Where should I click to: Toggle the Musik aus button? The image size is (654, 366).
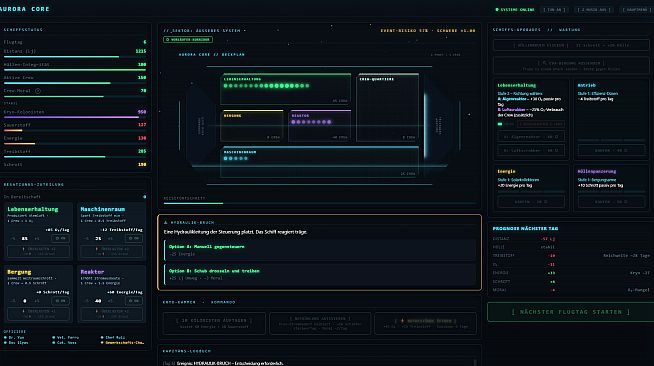point(595,9)
